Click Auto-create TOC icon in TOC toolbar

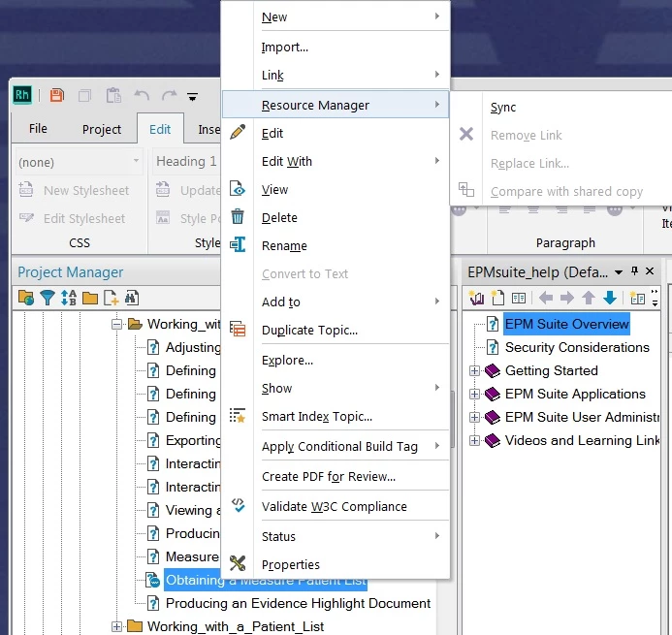(x=519, y=298)
